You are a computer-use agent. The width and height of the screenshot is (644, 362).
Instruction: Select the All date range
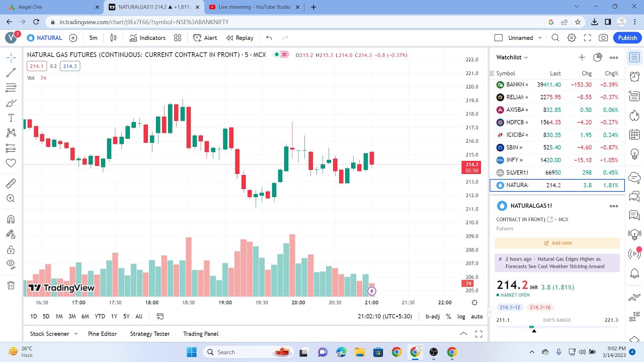pyautogui.click(x=139, y=316)
